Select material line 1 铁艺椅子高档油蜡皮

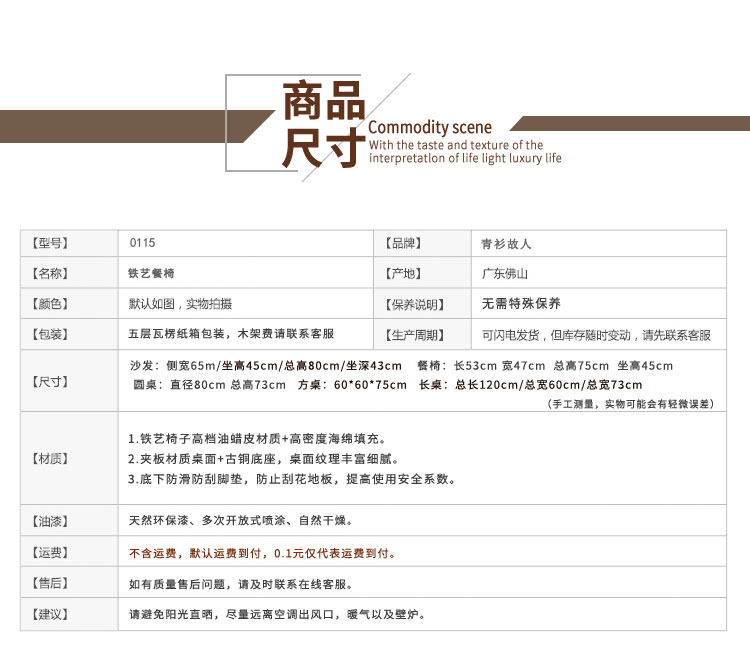(257, 439)
